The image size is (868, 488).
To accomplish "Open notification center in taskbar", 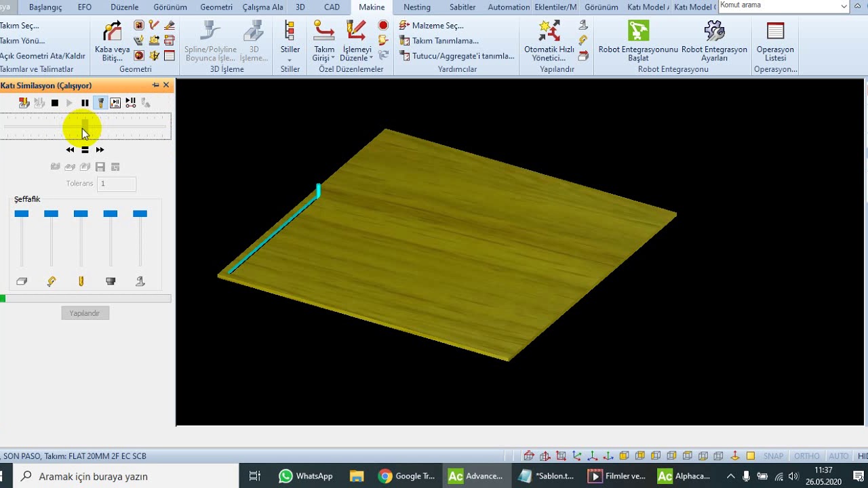I will pos(858,476).
